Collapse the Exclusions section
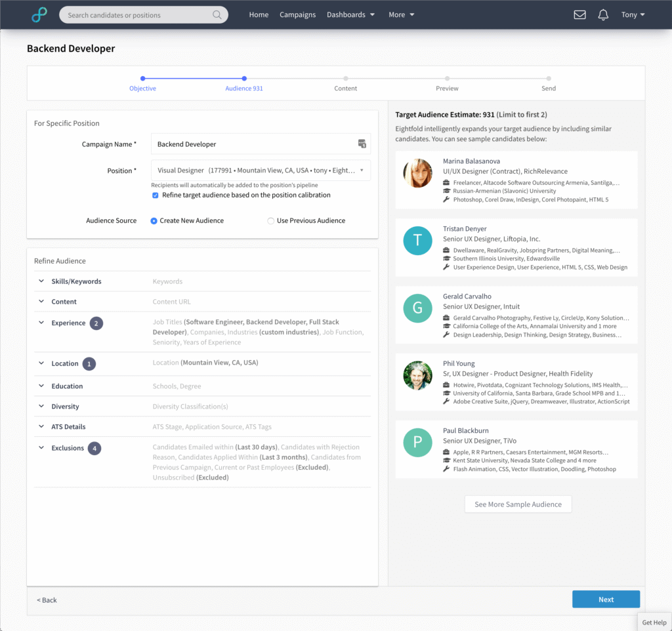Image resolution: width=672 pixels, height=631 pixels. pyautogui.click(x=41, y=448)
